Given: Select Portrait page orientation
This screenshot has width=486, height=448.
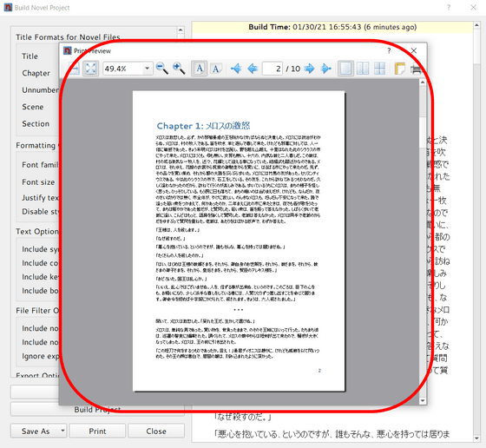Looking at the screenshot, I should 200,69.
